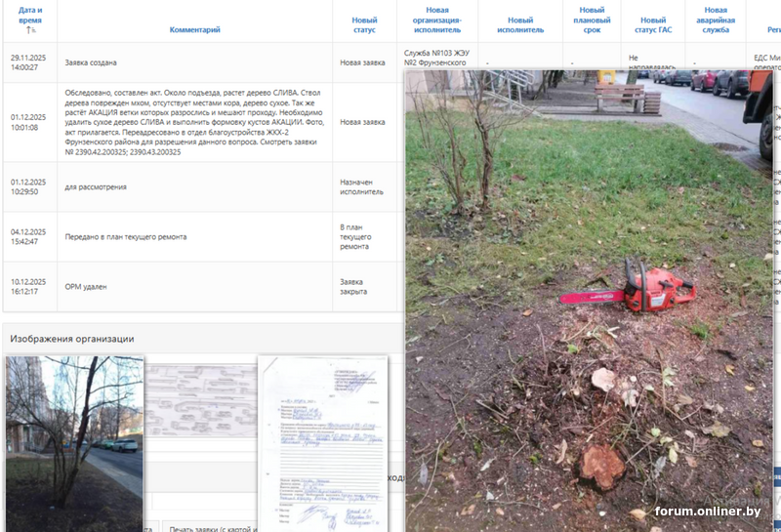
Task: Select the для рассмотрения comment
Action: [x=96, y=187]
